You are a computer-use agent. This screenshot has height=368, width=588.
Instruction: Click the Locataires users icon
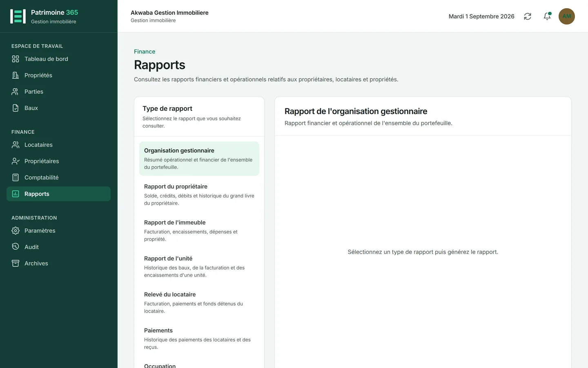point(16,145)
